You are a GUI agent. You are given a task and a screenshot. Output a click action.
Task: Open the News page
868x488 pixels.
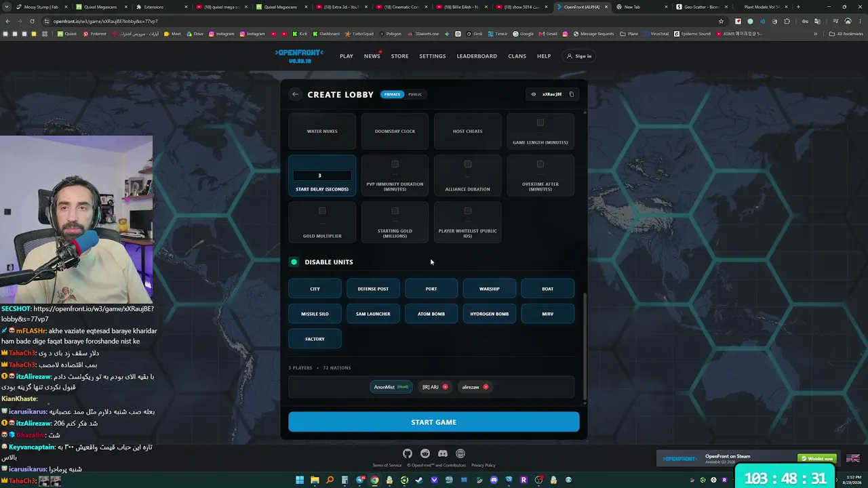point(372,56)
